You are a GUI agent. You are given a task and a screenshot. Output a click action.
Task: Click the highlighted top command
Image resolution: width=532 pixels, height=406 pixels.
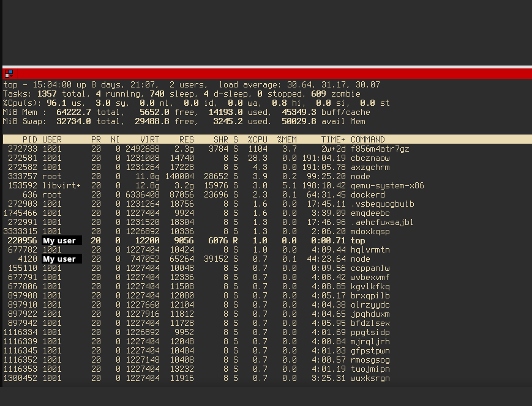[x=358, y=240]
